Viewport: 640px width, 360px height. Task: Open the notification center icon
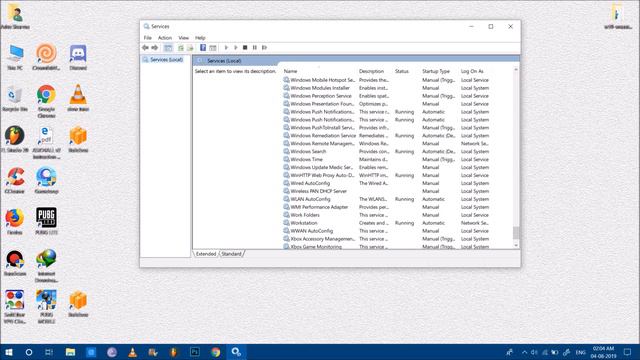627,352
